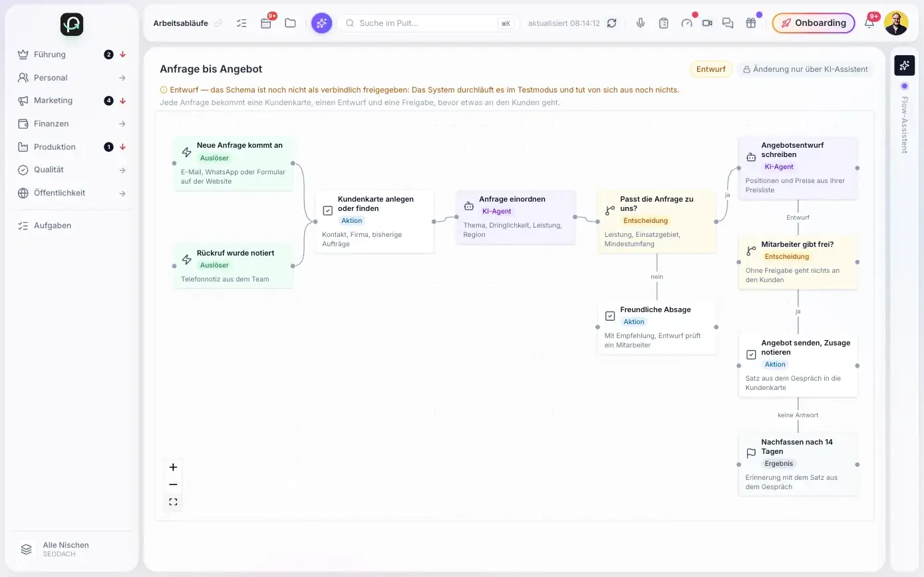924x577 pixels.
Task: Click the Entwurf status badge
Action: click(711, 69)
